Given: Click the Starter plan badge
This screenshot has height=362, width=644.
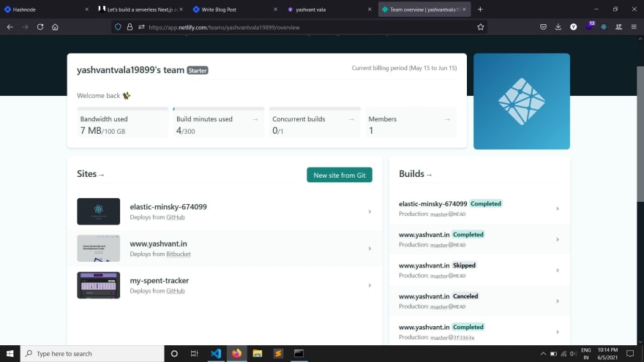Looking at the screenshot, I should (198, 70).
